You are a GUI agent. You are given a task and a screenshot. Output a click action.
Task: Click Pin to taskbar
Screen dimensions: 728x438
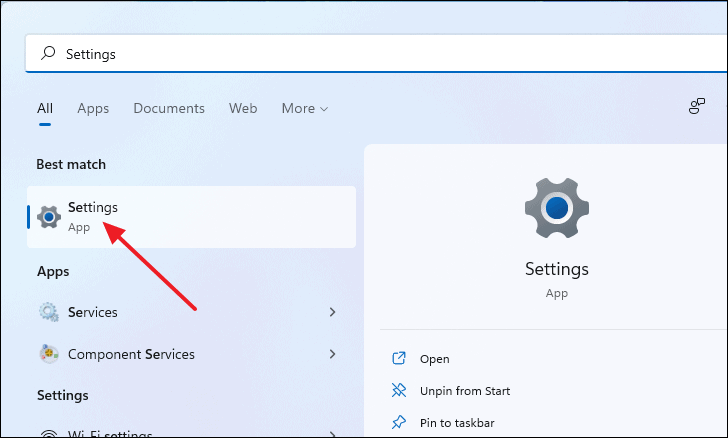(x=457, y=423)
